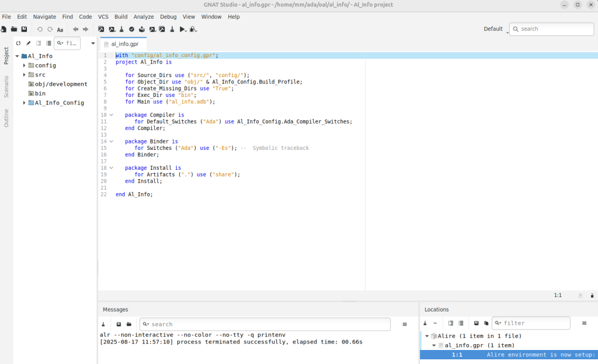Collapse the Alire category in Locations

[x=427, y=336]
